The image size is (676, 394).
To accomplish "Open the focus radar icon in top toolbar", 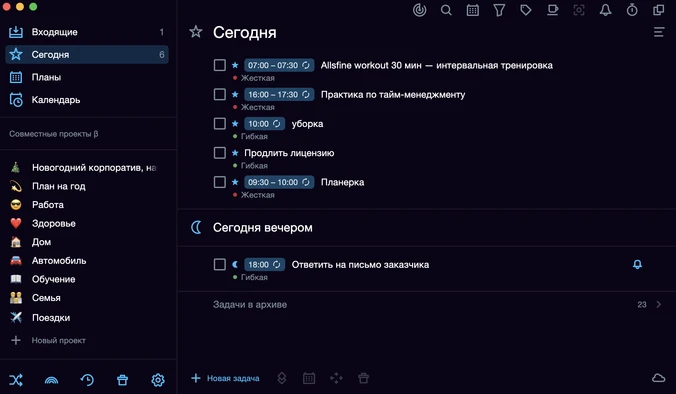I will [x=419, y=10].
